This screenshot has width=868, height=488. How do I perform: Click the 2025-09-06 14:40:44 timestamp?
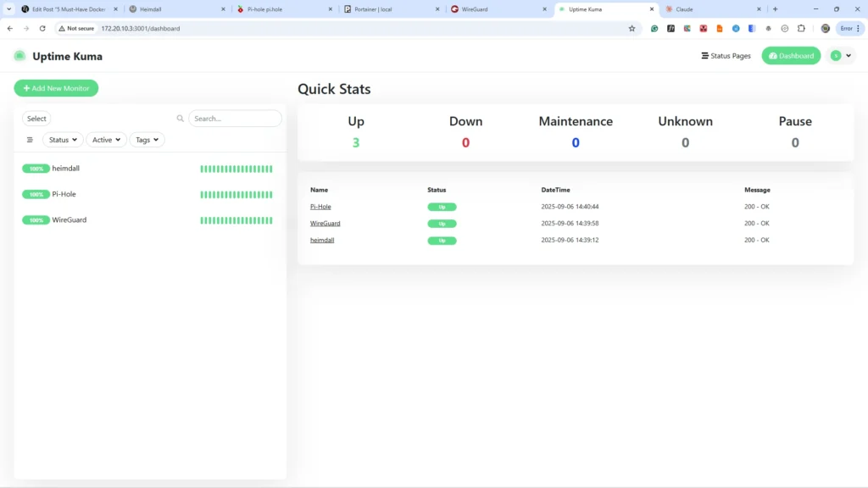tap(570, 207)
